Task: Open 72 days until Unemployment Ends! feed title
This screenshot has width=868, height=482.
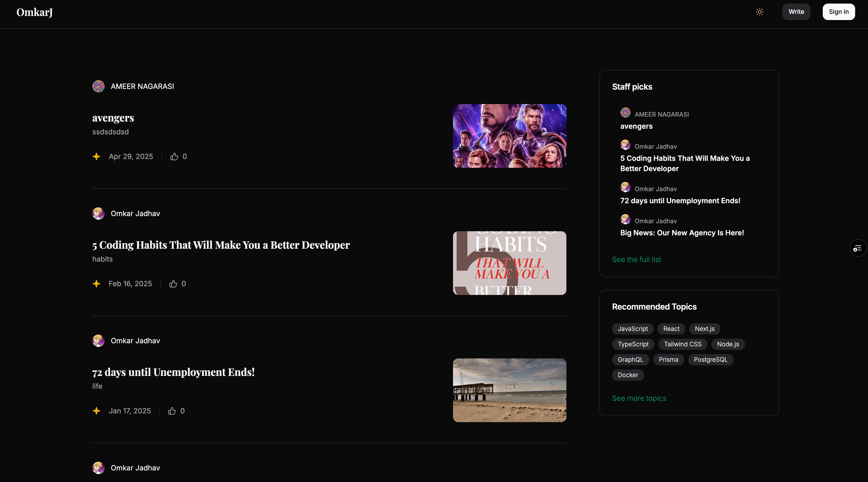Action: click(174, 372)
